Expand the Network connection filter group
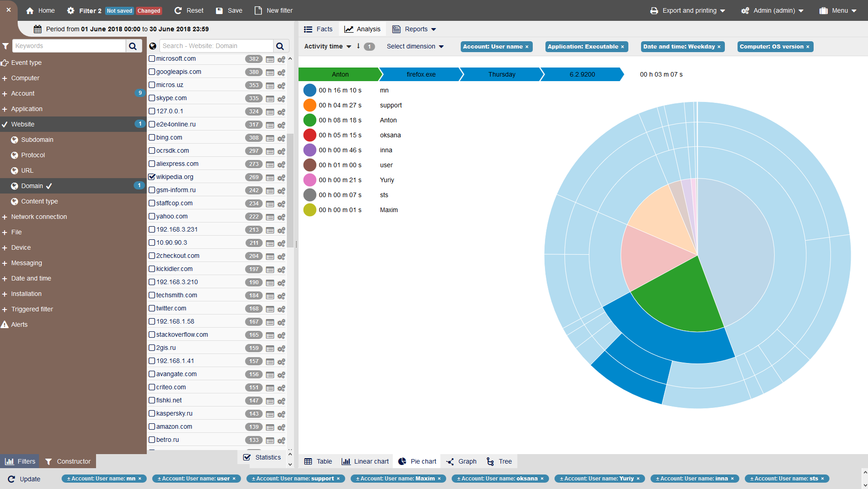868x489 pixels. coord(39,217)
